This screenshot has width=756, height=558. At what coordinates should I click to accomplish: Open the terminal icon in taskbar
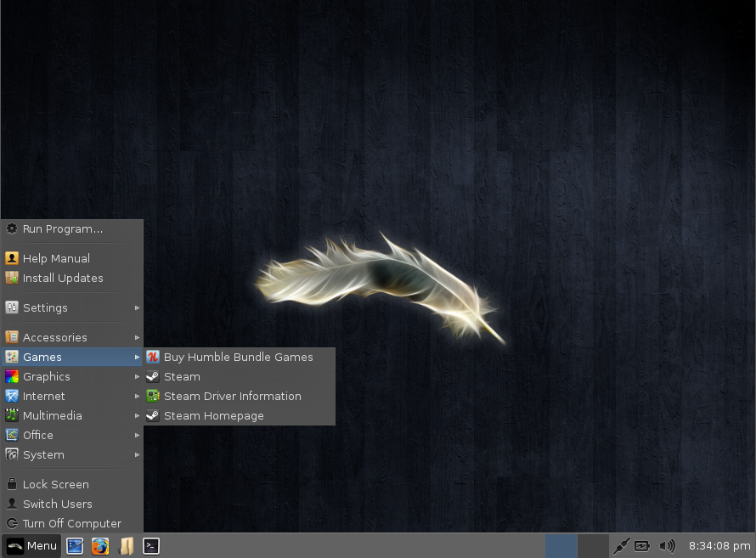(x=151, y=546)
